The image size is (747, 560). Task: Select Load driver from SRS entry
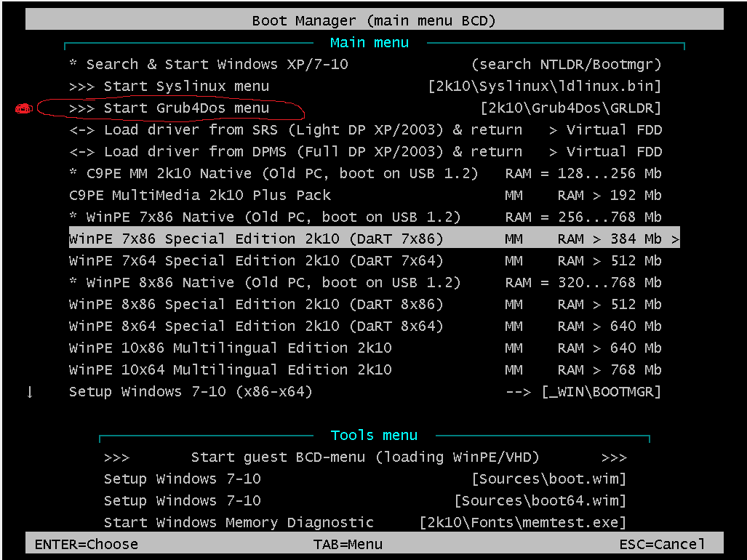[x=295, y=130]
